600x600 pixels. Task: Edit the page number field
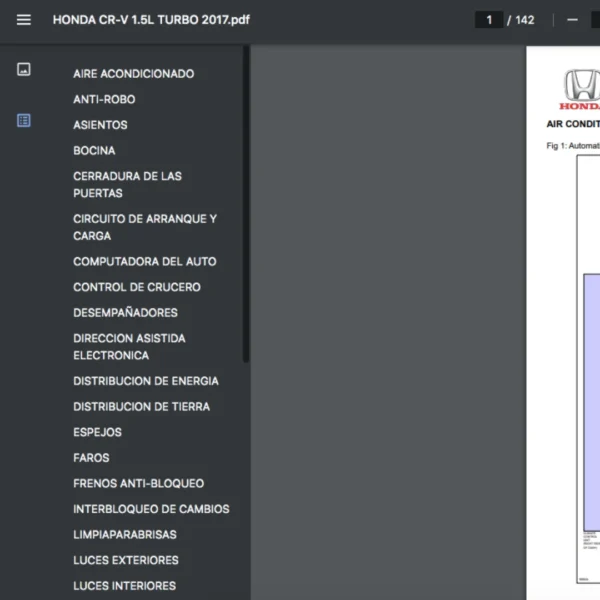[488, 20]
